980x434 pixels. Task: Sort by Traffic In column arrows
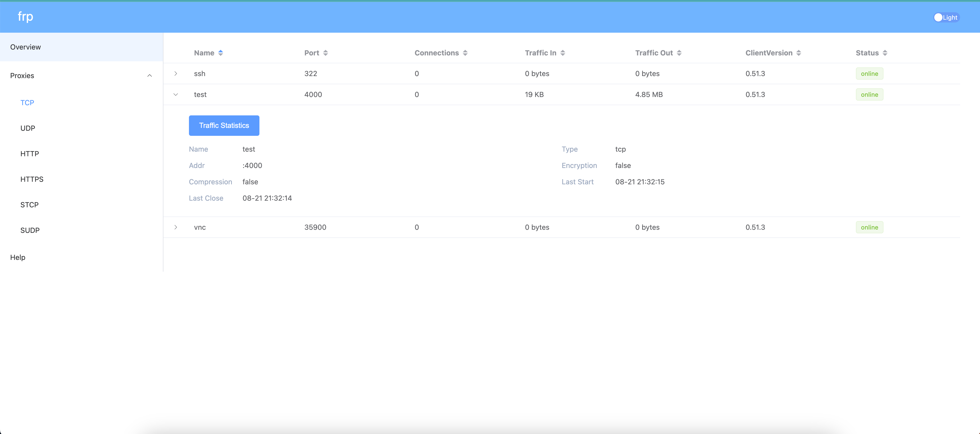click(563, 53)
